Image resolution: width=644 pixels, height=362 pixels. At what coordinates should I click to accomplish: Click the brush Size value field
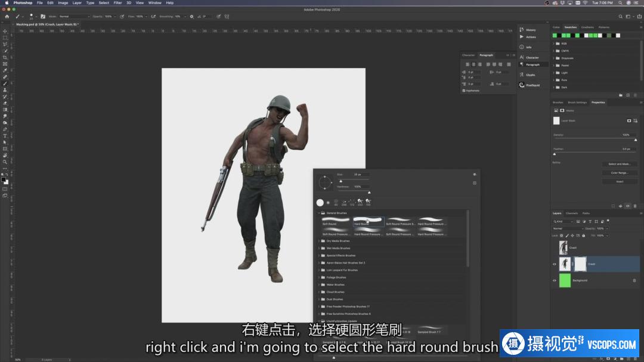coord(361,175)
